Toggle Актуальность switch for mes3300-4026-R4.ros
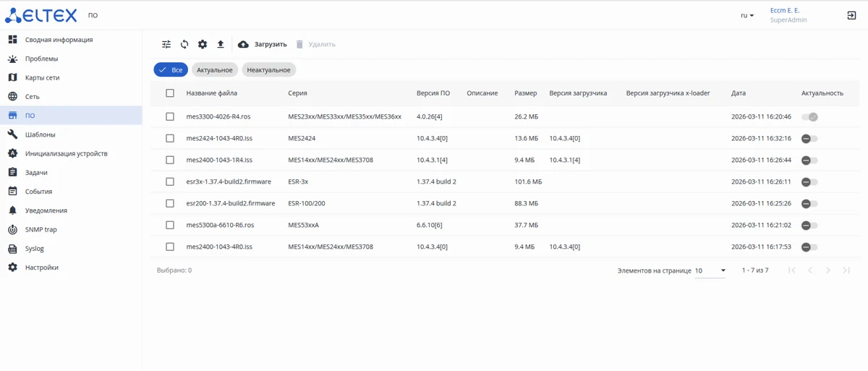 809,116
